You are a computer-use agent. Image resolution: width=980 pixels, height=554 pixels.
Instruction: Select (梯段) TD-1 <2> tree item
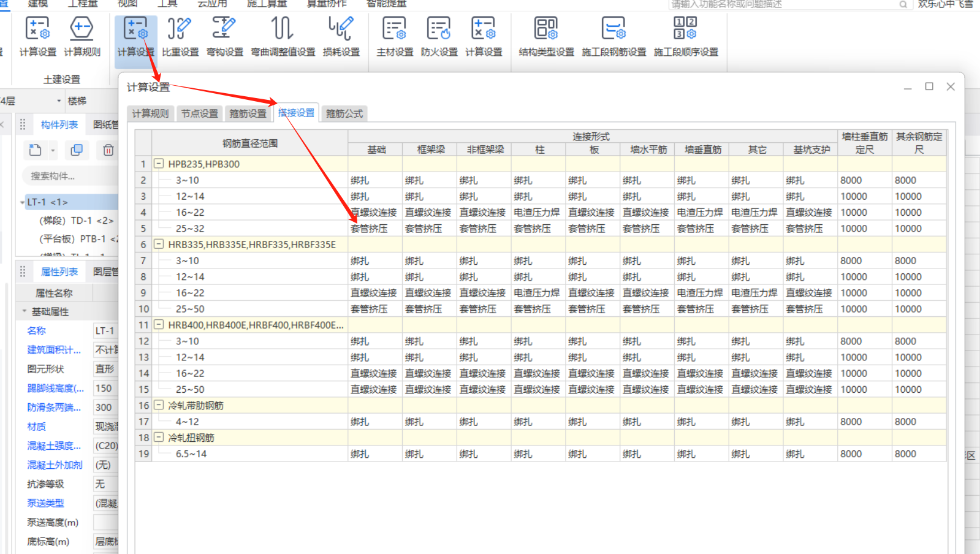point(77,221)
